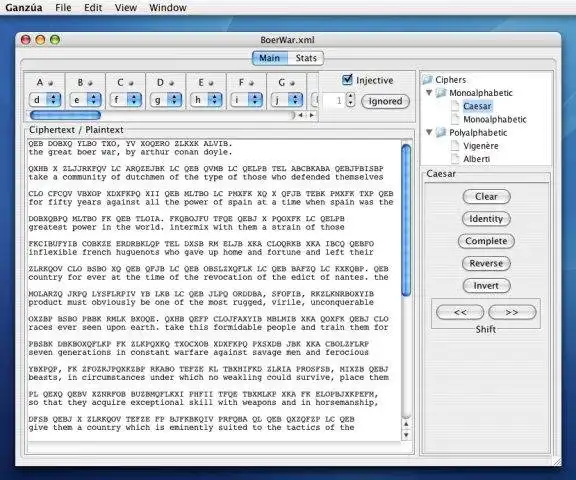Open the letter B substitution dropdown
576x480 pixels.
(x=85, y=100)
